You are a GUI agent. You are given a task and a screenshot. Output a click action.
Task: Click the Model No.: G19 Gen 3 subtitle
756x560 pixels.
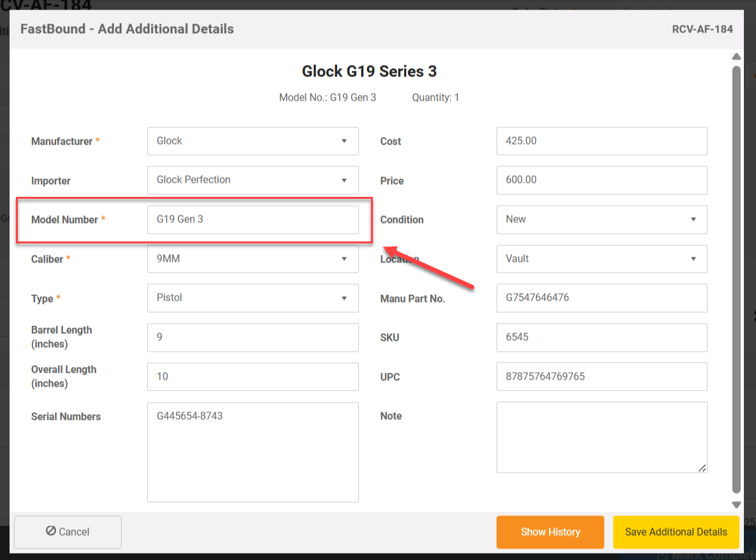coord(328,97)
